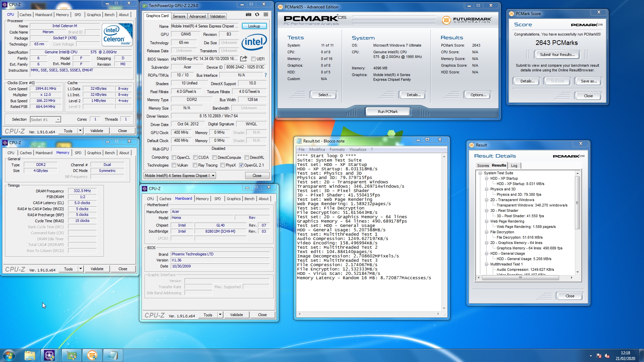
Task: Toggle the DirectCompute checkbox
Action: pyautogui.click(x=214, y=158)
